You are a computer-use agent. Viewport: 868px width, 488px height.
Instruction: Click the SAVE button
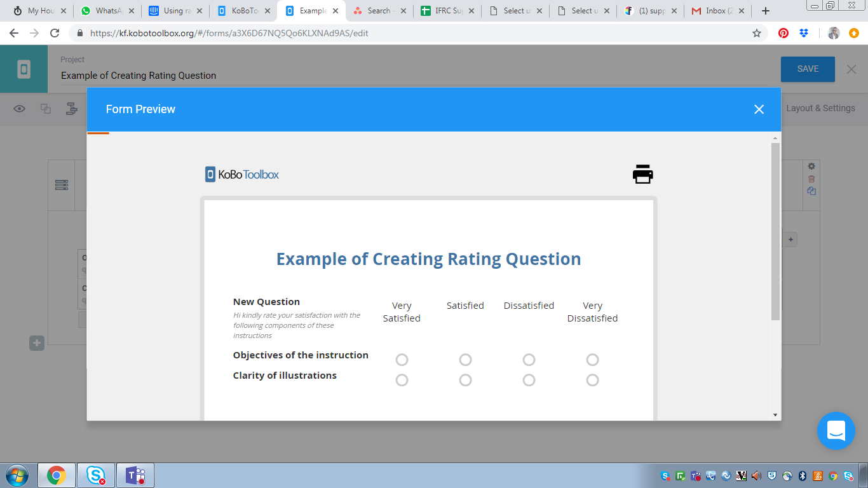[x=808, y=69]
